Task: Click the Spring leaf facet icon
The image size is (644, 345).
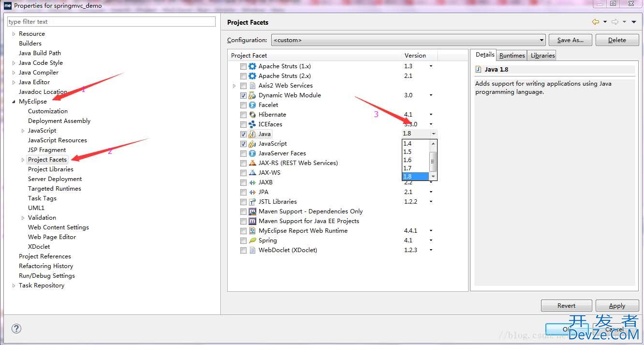Action: coord(252,240)
